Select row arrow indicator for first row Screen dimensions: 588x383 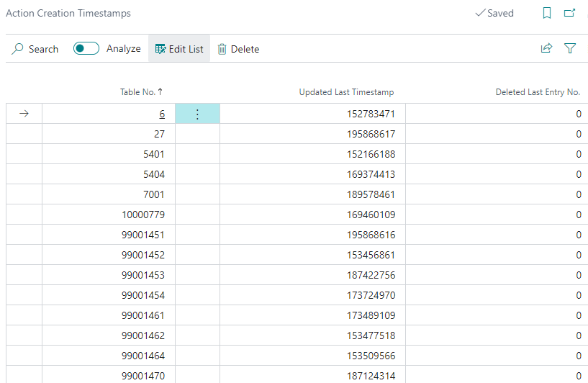(24, 114)
